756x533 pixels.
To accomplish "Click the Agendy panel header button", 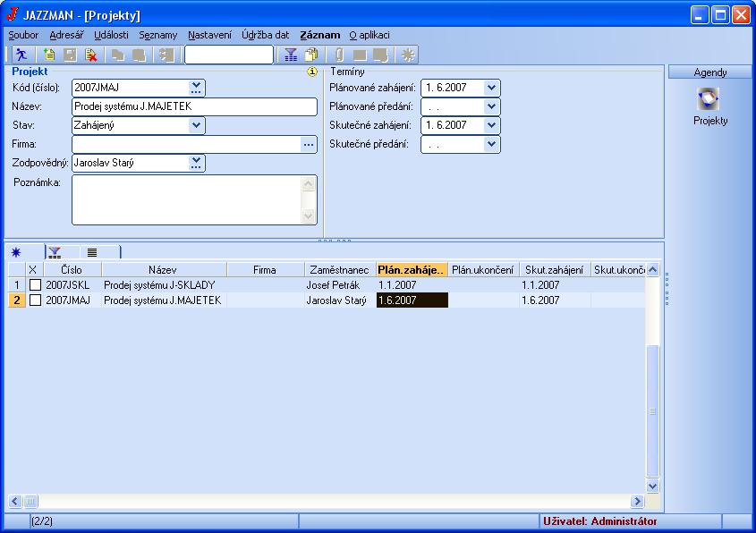I will [x=709, y=72].
